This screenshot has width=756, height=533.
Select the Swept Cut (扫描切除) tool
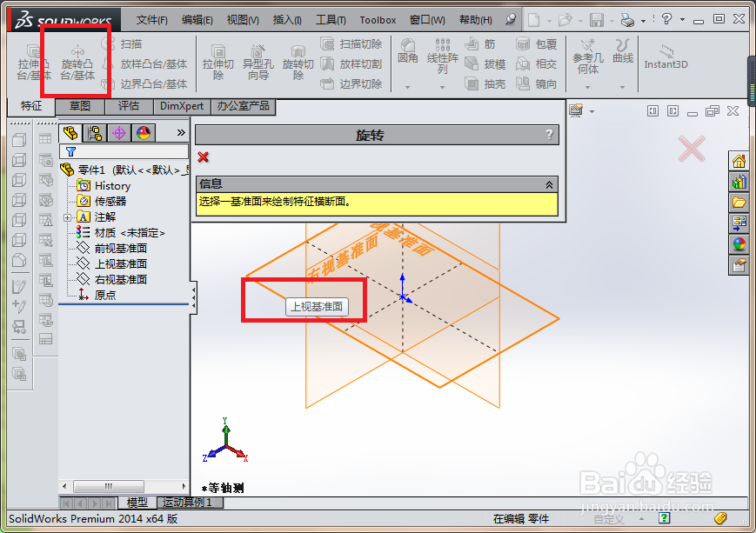(351, 43)
